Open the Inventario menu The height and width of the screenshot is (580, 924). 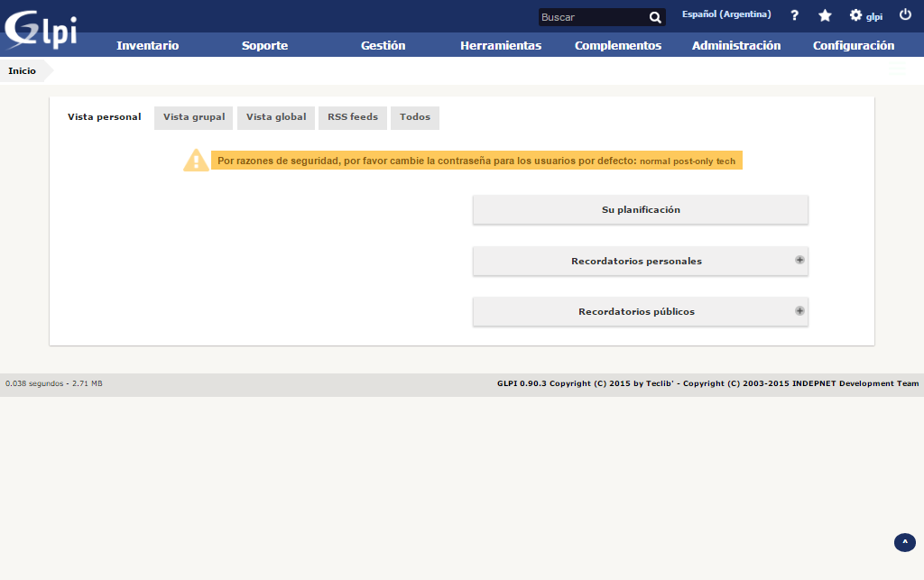click(x=148, y=45)
